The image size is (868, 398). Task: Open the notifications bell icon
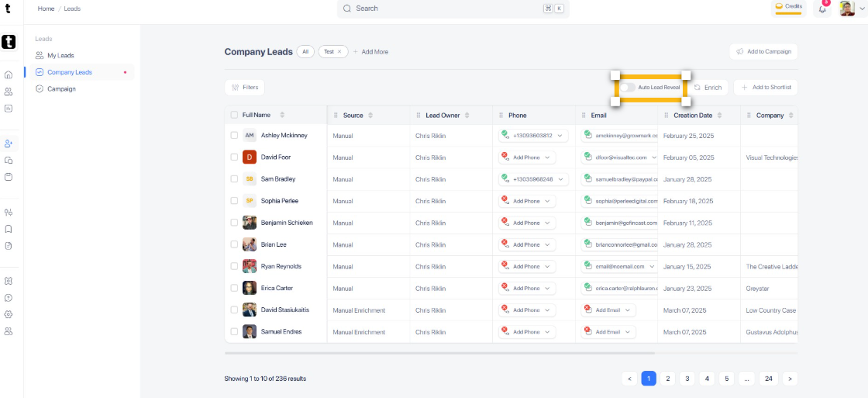(x=822, y=9)
